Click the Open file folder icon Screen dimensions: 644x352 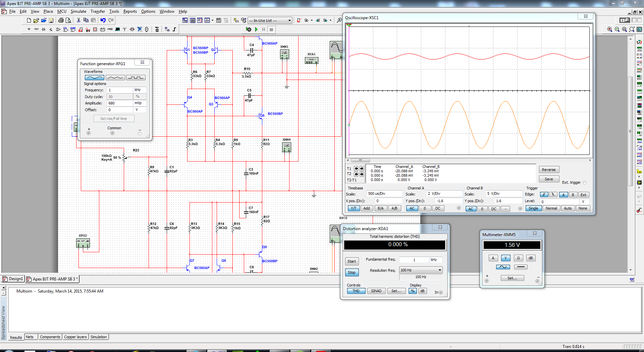36,20
